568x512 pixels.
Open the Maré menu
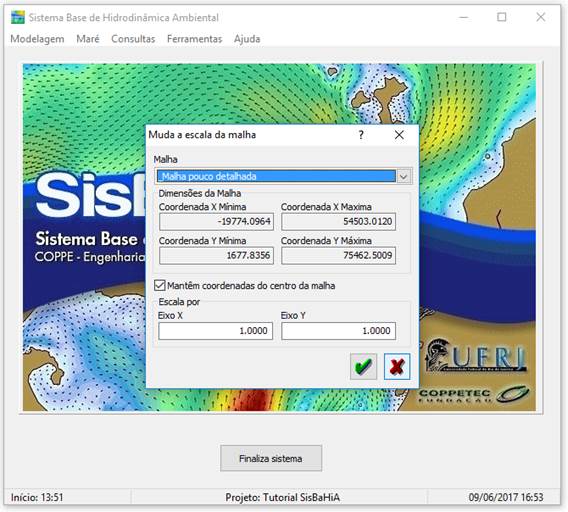coord(88,39)
